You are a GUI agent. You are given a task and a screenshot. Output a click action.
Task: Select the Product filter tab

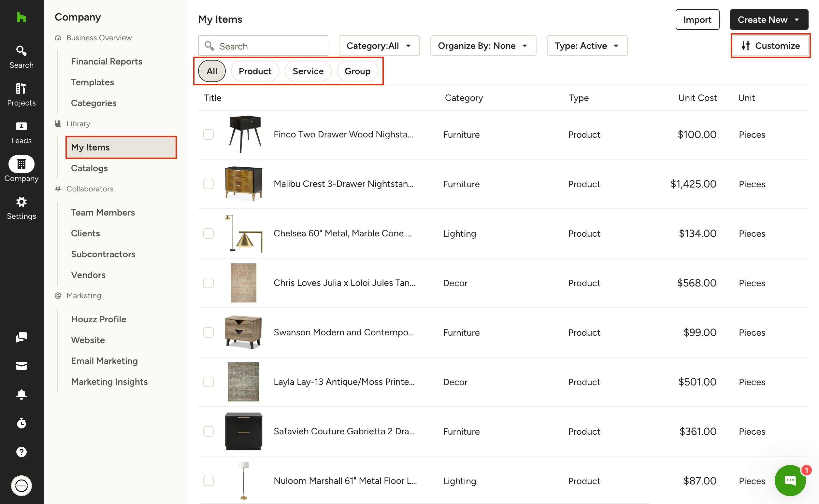point(255,71)
